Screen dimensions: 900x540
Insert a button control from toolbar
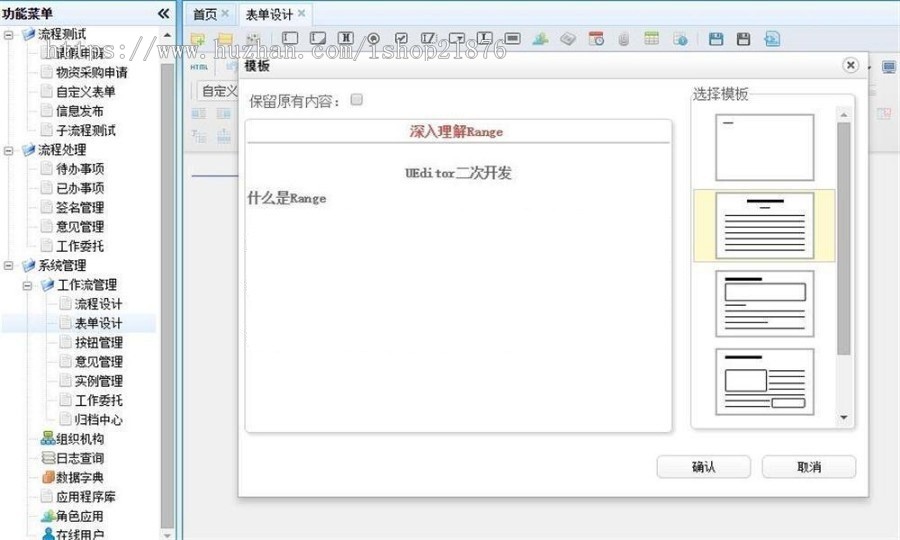coord(513,38)
